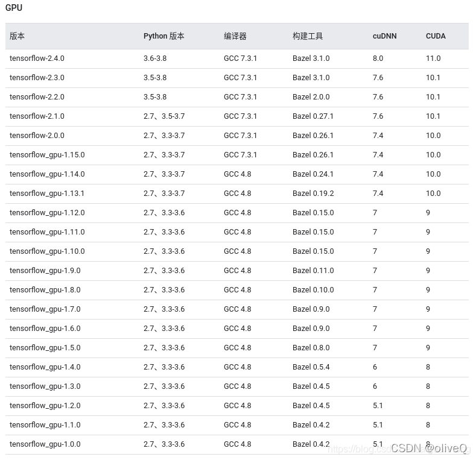Image resolution: width=476 pixels, height=460 pixels.
Task: Click the GCC 7.3.1 cell for tensorflow-2.4.0
Action: (241, 58)
